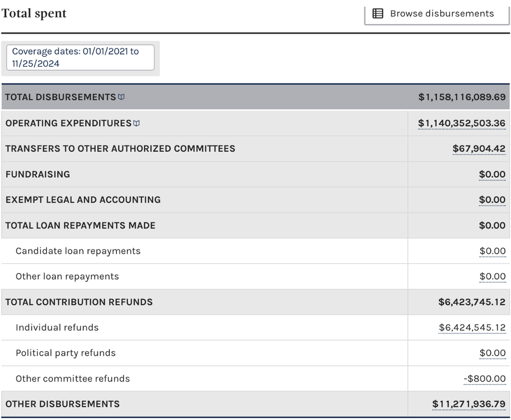
Task: Select the Total Contribution Refunds row
Action: point(79,302)
